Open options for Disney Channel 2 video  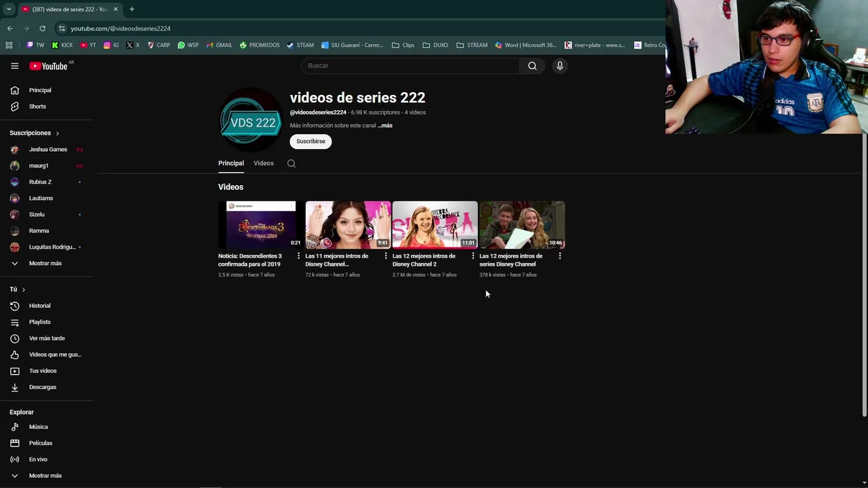pyautogui.click(x=473, y=256)
